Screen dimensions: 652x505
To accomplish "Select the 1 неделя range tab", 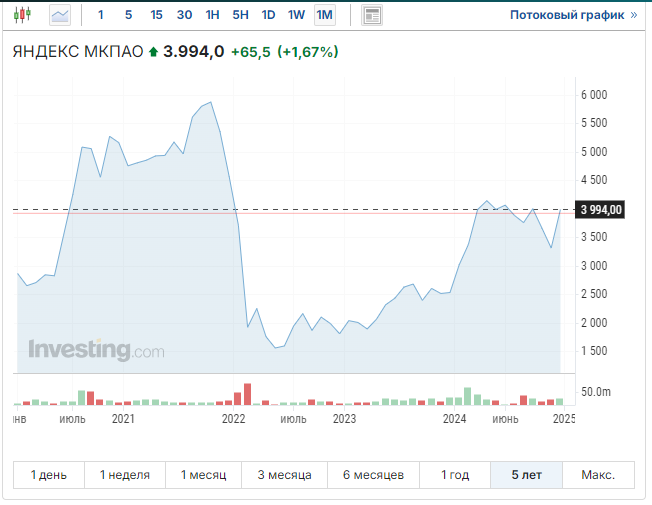I will click(x=125, y=475).
